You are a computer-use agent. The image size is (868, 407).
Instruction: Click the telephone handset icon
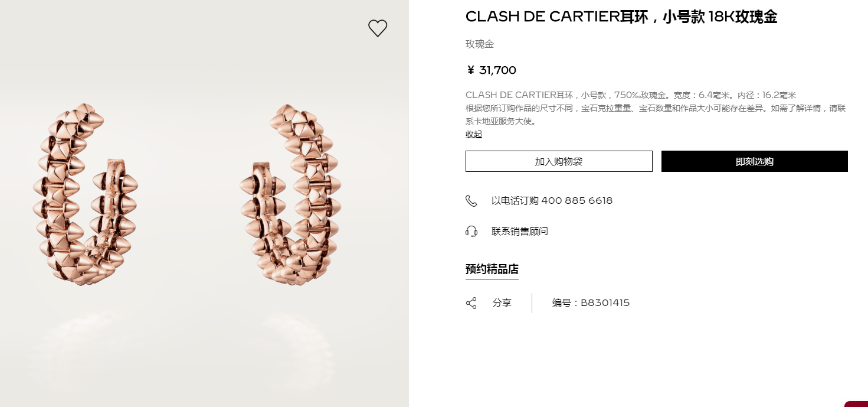(x=471, y=201)
